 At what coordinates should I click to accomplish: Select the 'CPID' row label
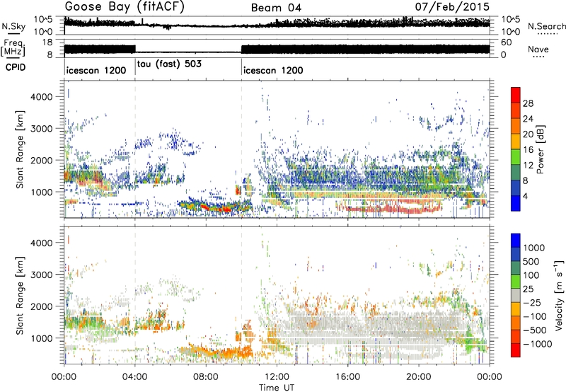[x=16, y=67]
